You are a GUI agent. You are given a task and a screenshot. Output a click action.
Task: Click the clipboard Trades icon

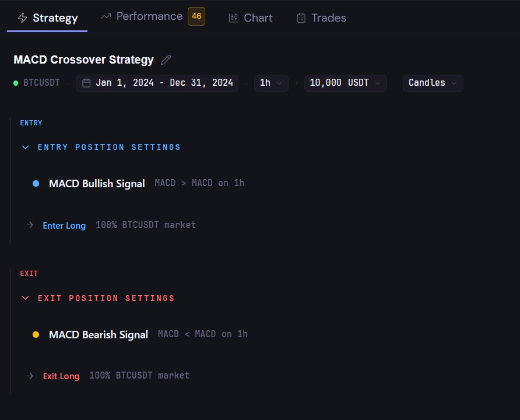pos(301,18)
